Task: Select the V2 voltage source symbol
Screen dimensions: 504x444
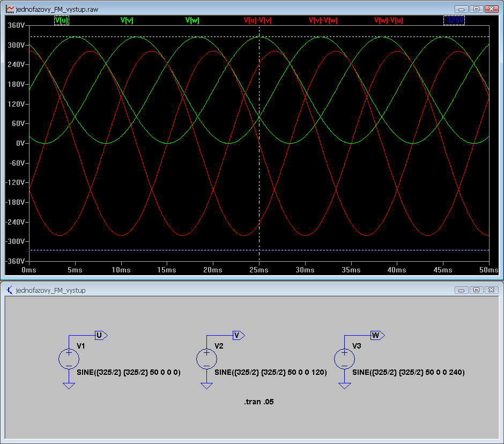Action: tap(206, 358)
